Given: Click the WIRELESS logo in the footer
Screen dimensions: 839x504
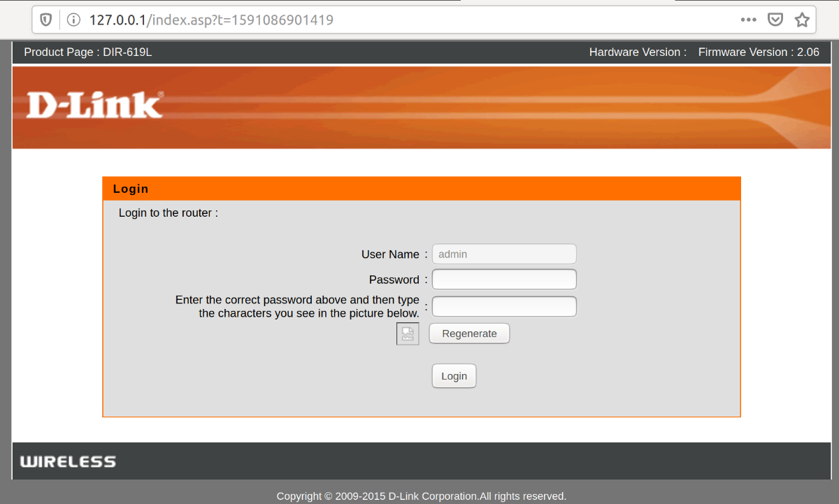Looking at the screenshot, I should click(x=68, y=461).
